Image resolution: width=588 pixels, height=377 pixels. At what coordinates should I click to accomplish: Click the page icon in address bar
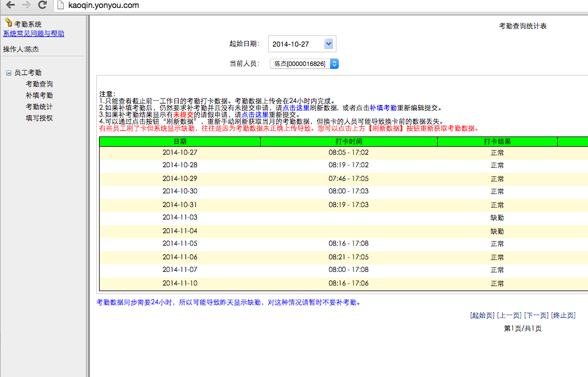point(60,5)
